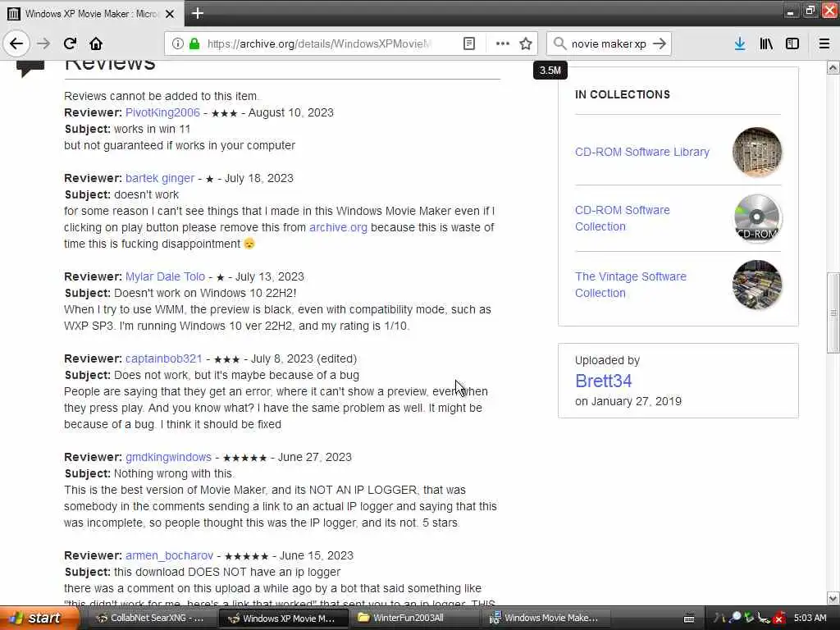This screenshot has width=840, height=630.
Task: Click subject 'Nothing wrong with this.' text
Action: (174, 473)
